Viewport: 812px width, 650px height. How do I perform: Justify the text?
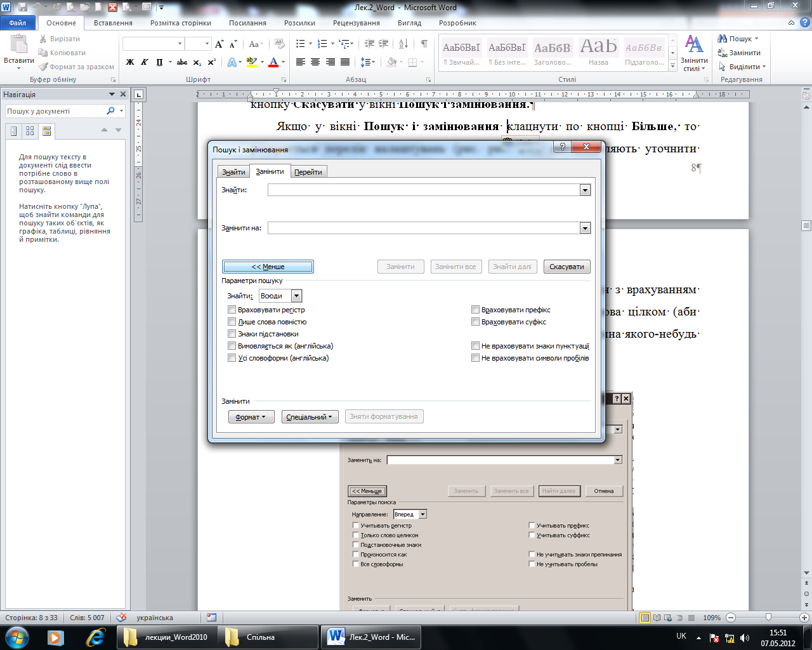(345, 62)
